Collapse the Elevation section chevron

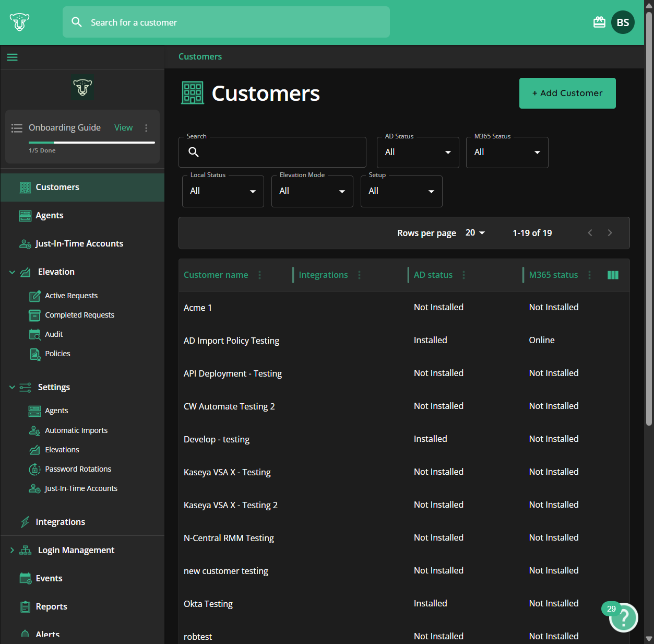pyautogui.click(x=12, y=272)
